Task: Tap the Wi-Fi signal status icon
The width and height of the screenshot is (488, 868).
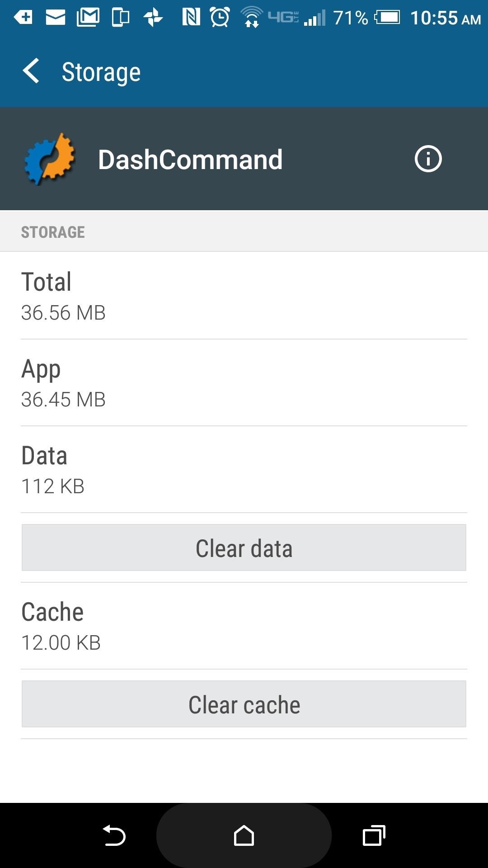Action: (252, 18)
